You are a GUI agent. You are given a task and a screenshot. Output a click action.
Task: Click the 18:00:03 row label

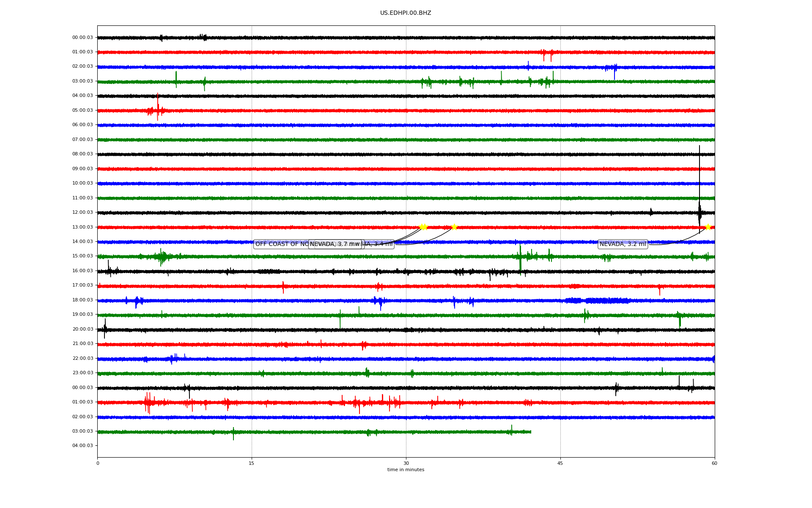(82, 300)
